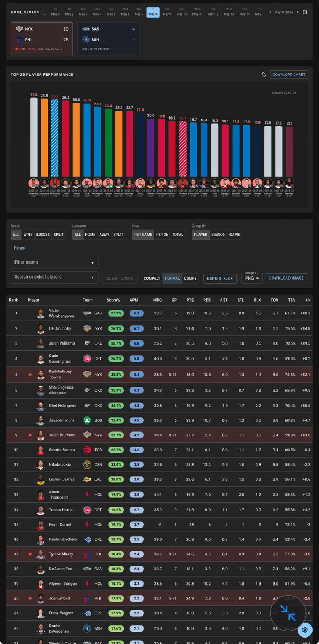Click Victor Wembanyama's headshot in table
This screenshot has width=319, height=644.
(x=40, y=313)
